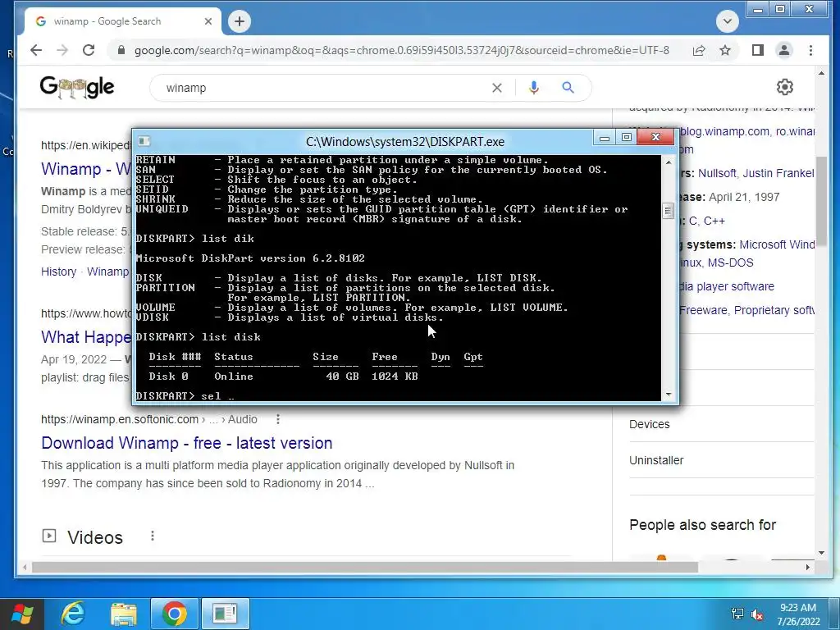Click the Proprietary software license link

coord(774,310)
